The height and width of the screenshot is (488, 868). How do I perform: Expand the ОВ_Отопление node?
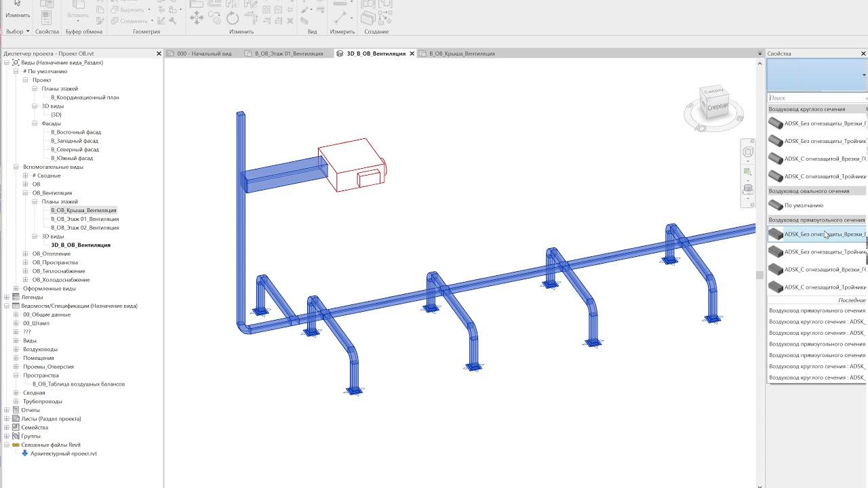26,253
